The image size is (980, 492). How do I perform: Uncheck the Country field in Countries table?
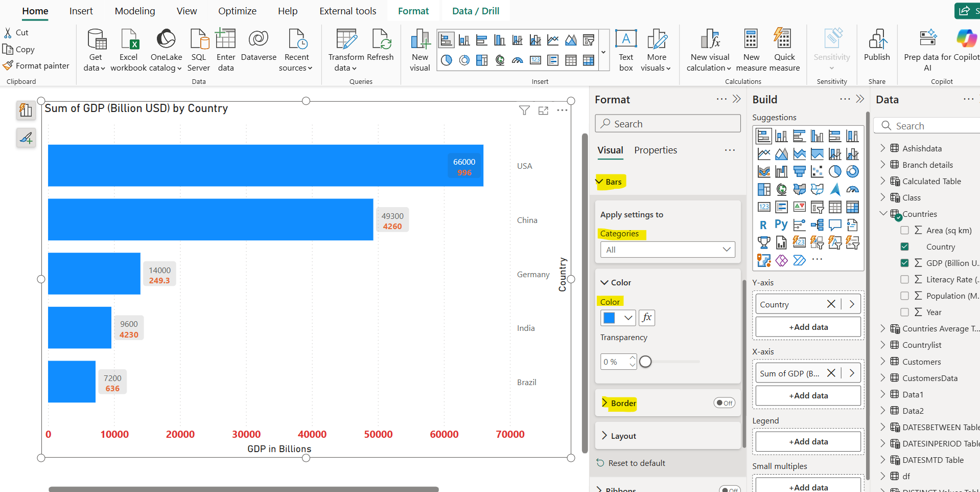pyautogui.click(x=905, y=246)
